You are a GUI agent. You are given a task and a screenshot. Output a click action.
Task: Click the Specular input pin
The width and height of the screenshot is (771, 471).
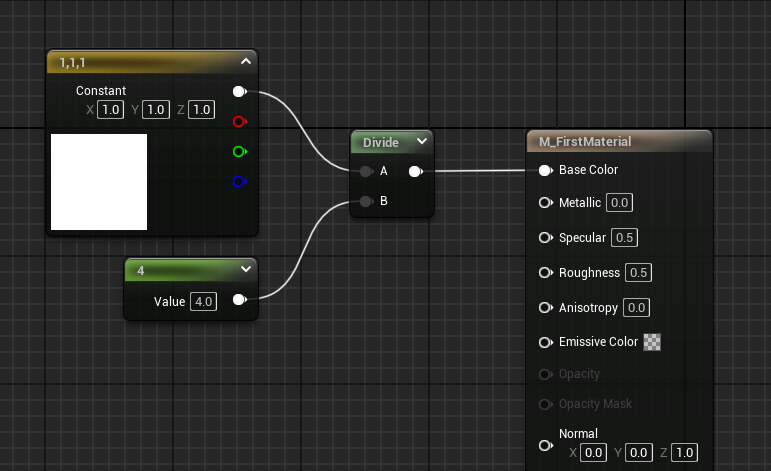[x=545, y=237]
